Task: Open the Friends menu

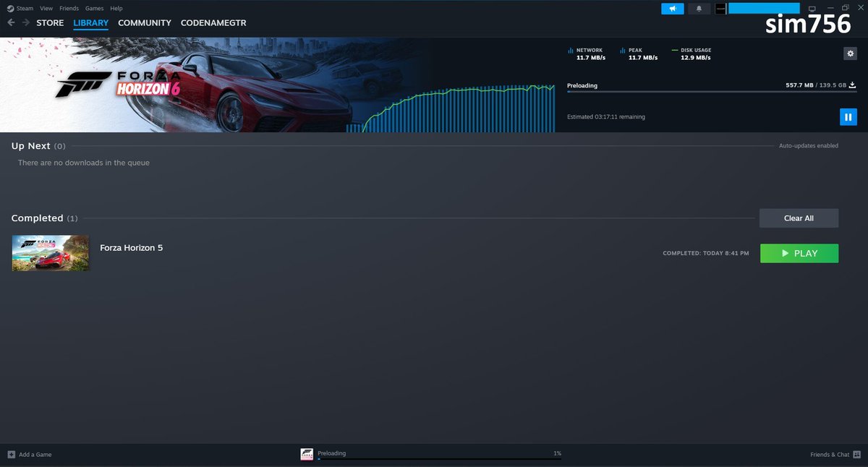Action: coord(69,8)
